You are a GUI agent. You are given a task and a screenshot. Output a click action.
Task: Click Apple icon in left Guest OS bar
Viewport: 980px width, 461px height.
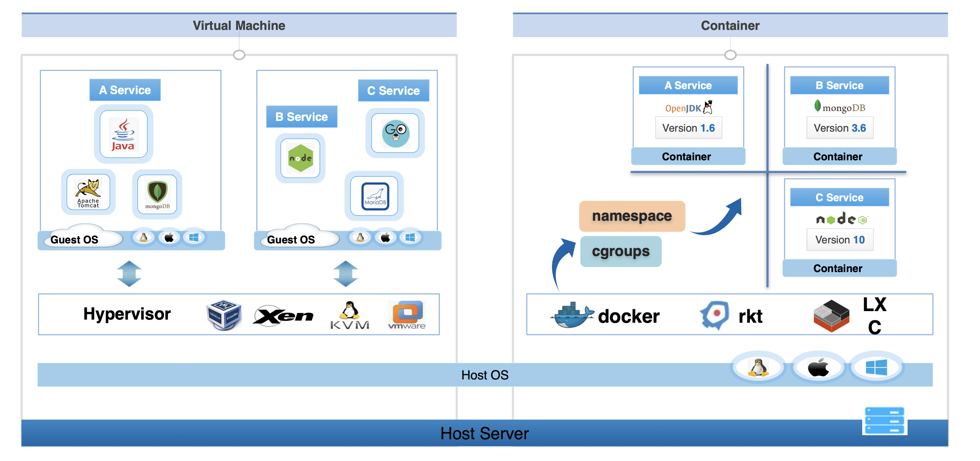pyautogui.click(x=169, y=238)
